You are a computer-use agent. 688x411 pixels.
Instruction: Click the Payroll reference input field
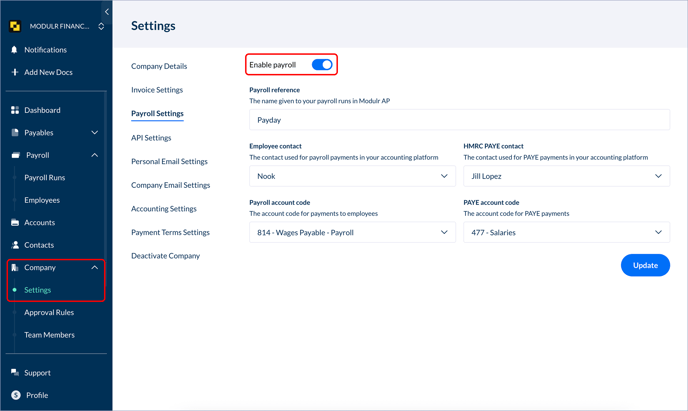(x=459, y=120)
